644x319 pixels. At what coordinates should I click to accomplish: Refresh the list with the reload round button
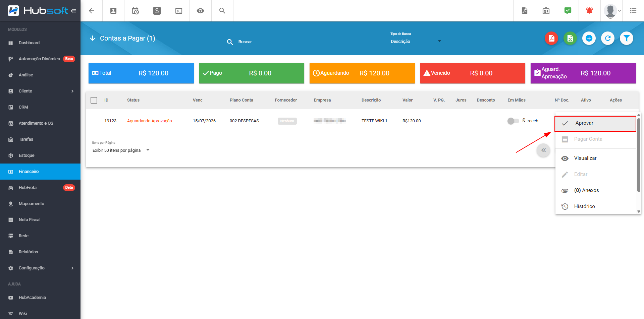pos(608,38)
